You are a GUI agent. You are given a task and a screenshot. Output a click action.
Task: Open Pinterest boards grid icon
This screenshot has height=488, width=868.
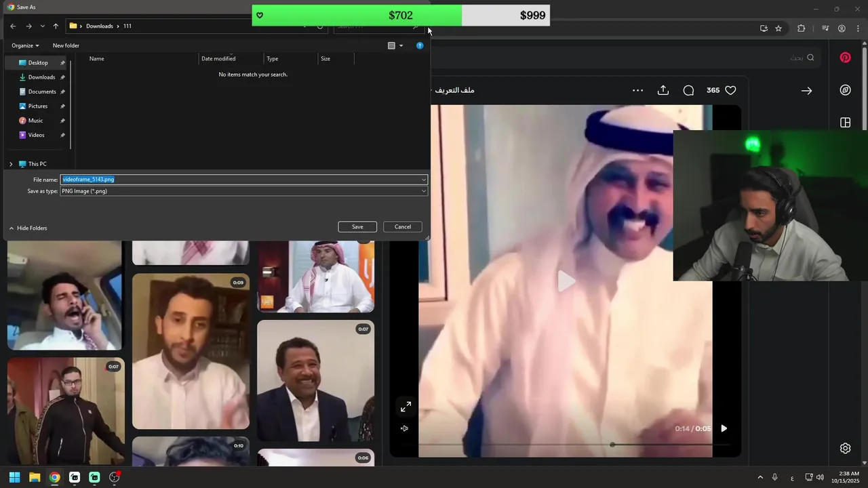(845, 123)
